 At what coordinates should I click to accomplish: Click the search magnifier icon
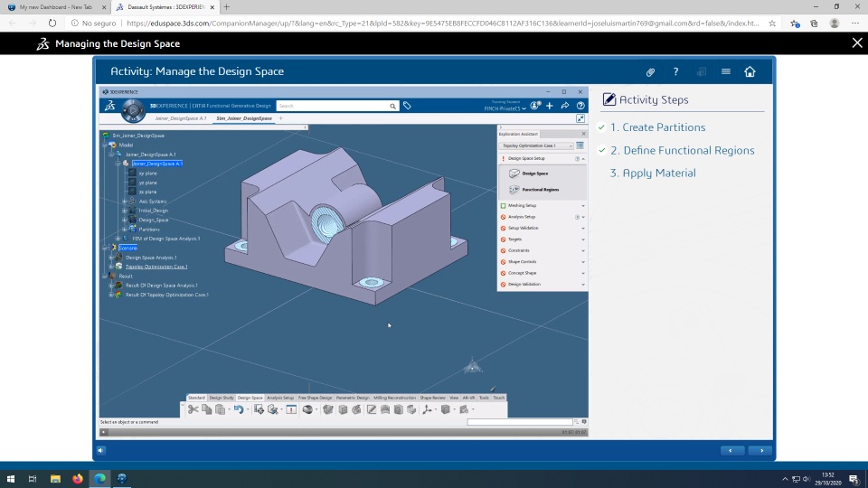(392, 106)
